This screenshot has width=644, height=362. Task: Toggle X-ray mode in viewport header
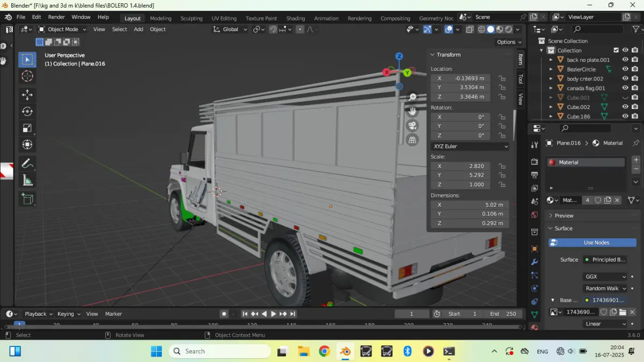pos(469,30)
